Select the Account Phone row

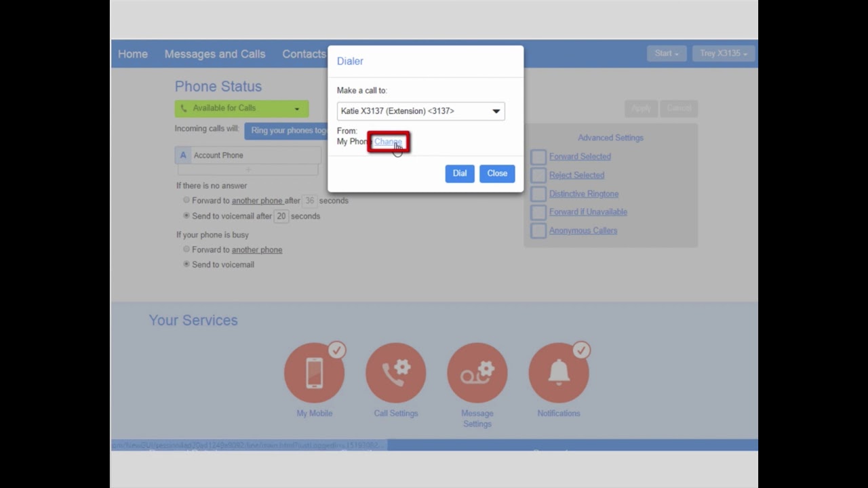tap(248, 155)
